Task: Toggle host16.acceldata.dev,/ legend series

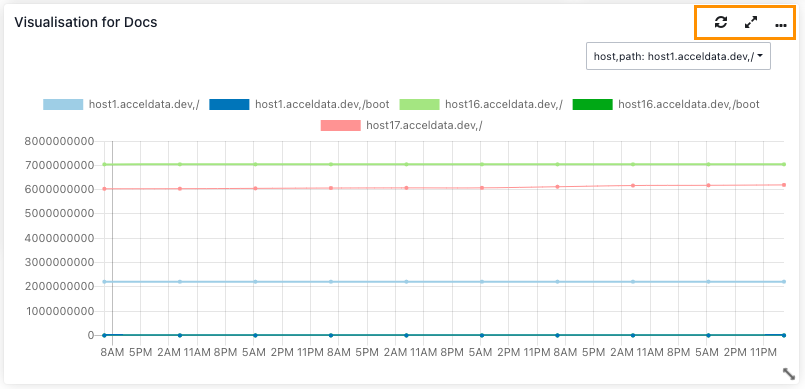Action: (x=481, y=104)
